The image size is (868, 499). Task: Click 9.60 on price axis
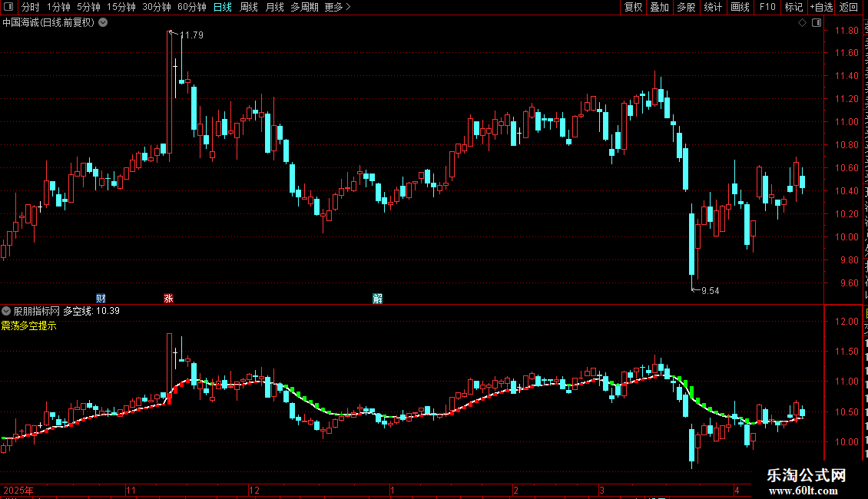pyautogui.click(x=849, y=283)
